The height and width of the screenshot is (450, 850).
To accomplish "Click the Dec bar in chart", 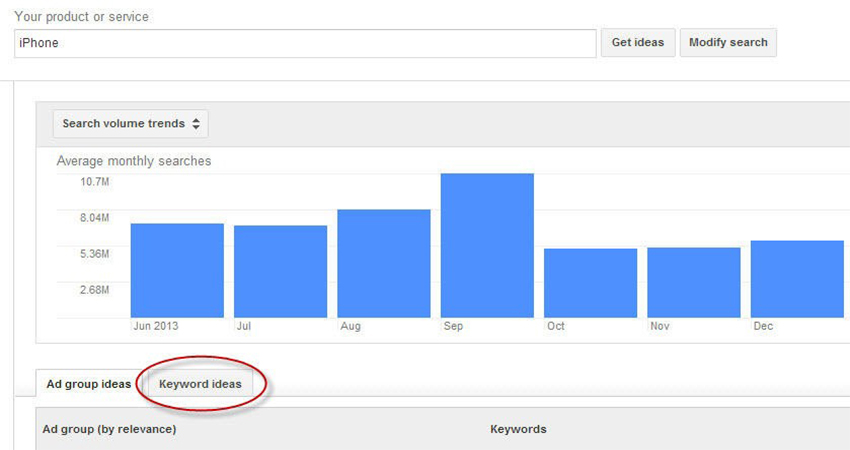I will [x=797, y=279].
